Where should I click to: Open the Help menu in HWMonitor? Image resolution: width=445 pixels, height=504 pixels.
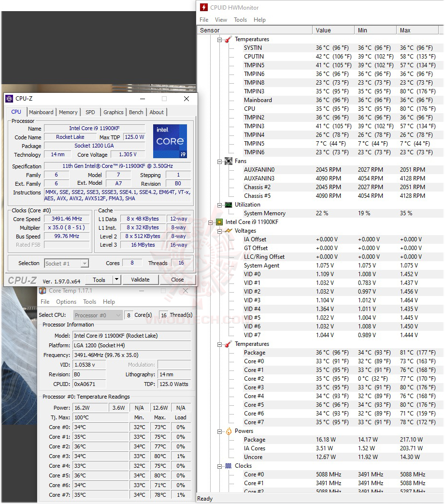[260, 20]
